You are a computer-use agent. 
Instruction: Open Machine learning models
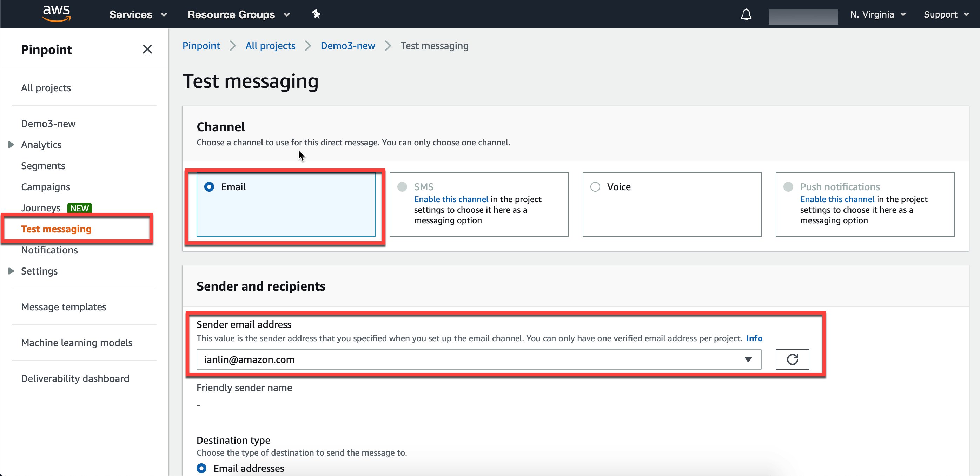pyautogui.click(x=77, y=343)
